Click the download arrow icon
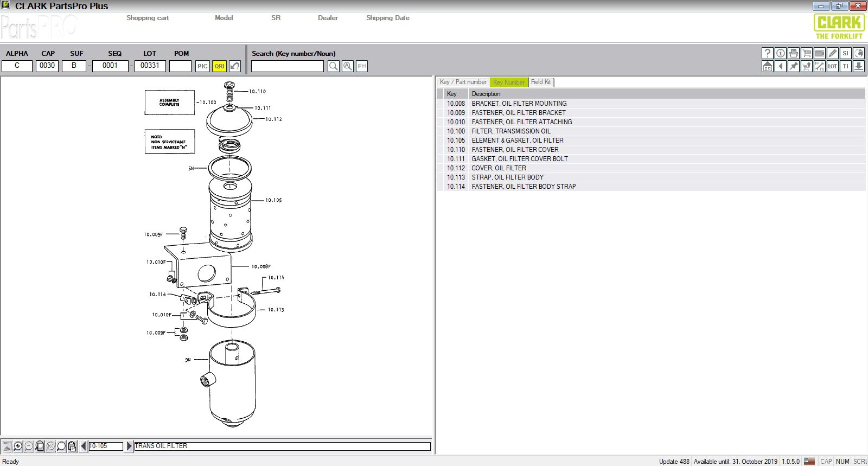The height and width of the screenshot is (466, 868). coord(858,66)
